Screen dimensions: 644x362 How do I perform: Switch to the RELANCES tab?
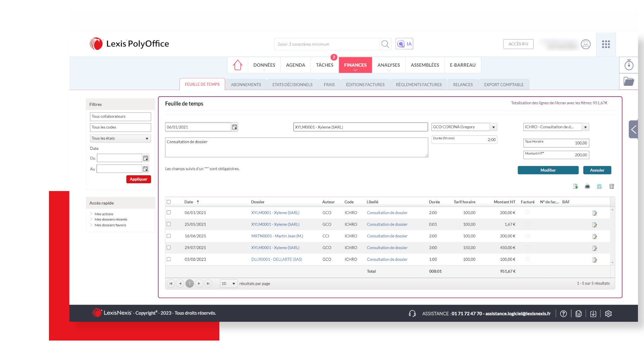[463, 84]
